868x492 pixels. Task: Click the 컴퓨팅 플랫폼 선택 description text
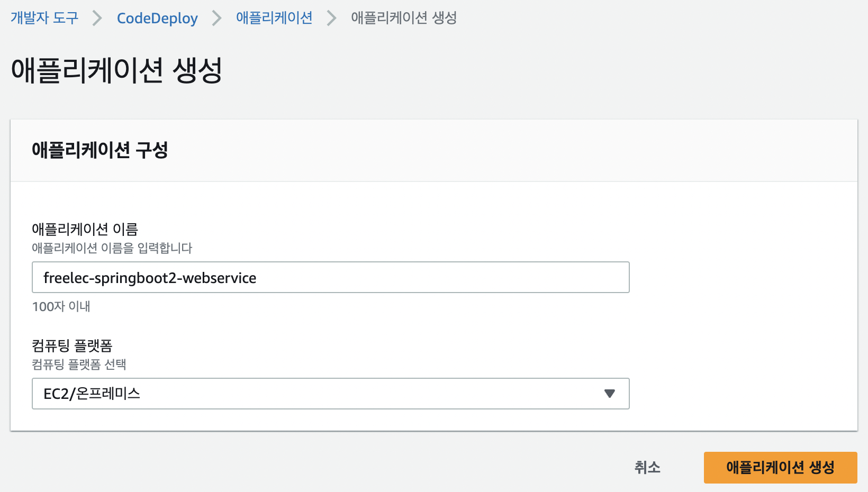(79, 365)
